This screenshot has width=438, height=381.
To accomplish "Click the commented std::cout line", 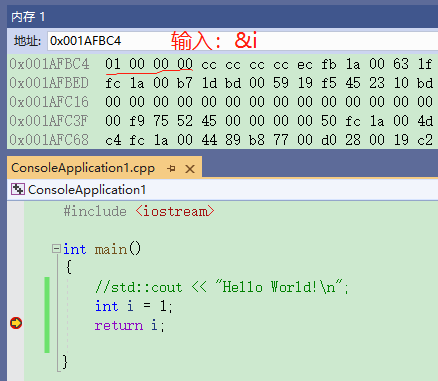I will point(222,287).
